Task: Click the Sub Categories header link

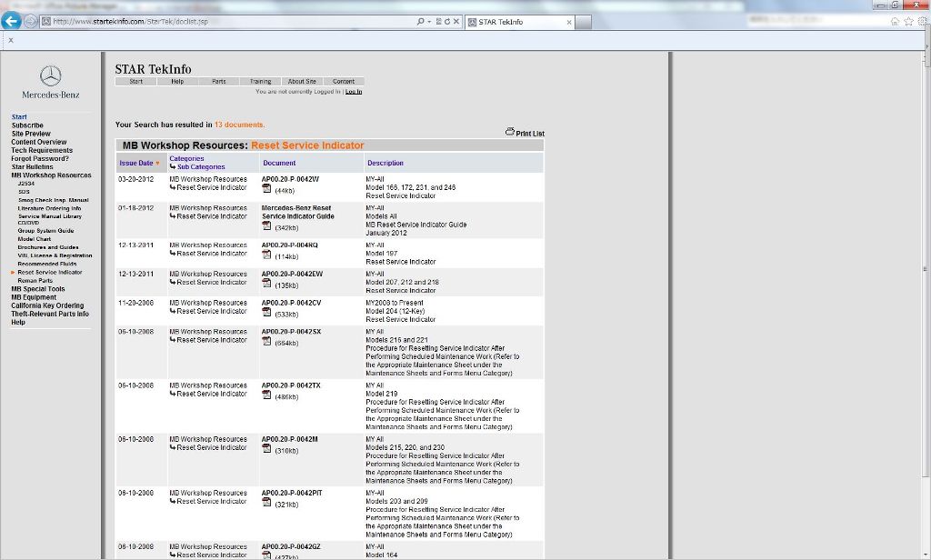Action: click(x=201, y=167)
